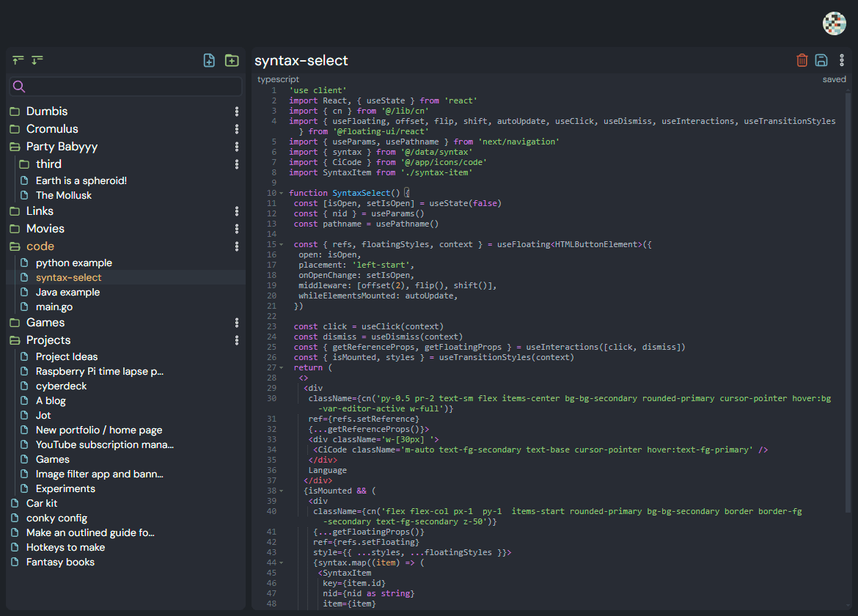Open the main.go note

(x=55, y=307)
